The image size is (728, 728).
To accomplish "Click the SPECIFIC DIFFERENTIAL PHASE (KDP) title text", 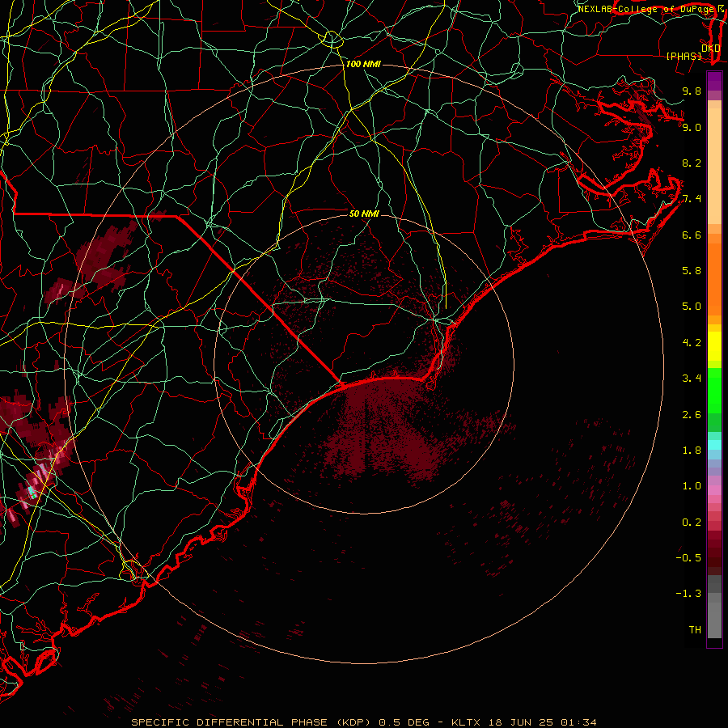I will (x=253, y=722).
